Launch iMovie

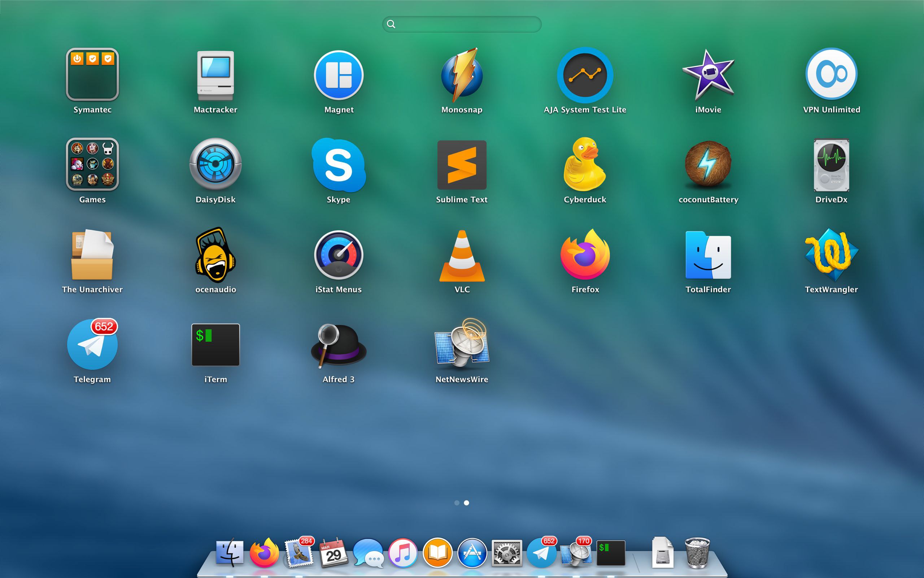click(x=708, y=74)
